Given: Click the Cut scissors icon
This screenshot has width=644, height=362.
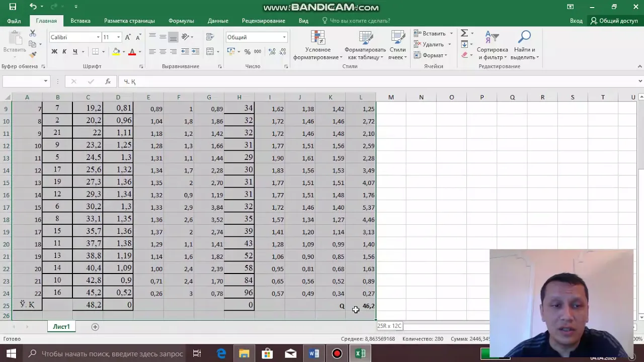Looking at the screenshot, I should [33, 33].
